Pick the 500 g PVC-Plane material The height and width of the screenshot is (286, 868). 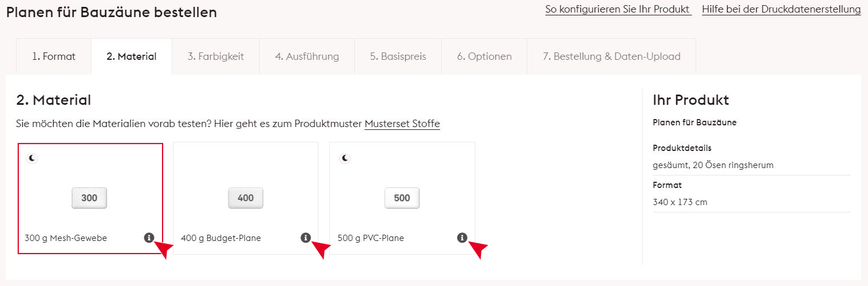tap(371, 238)
